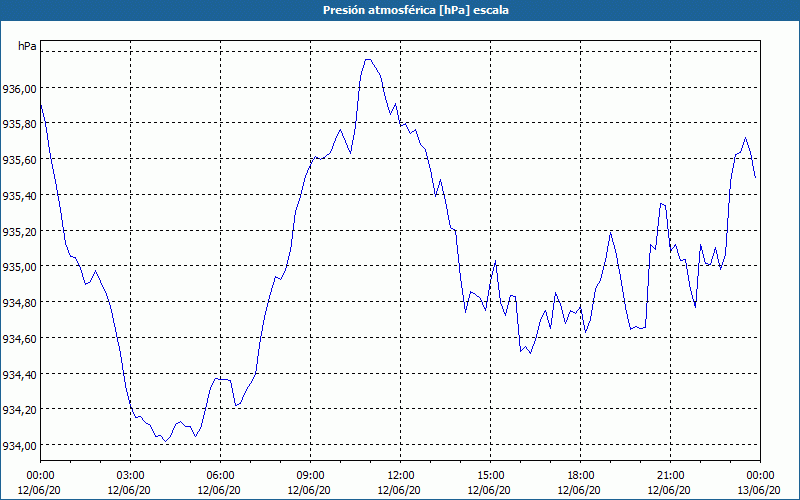This screenshot has width=800, height=500.
Task: Select the 12/06/20 date under 09:00
Action: click(309, 490)
